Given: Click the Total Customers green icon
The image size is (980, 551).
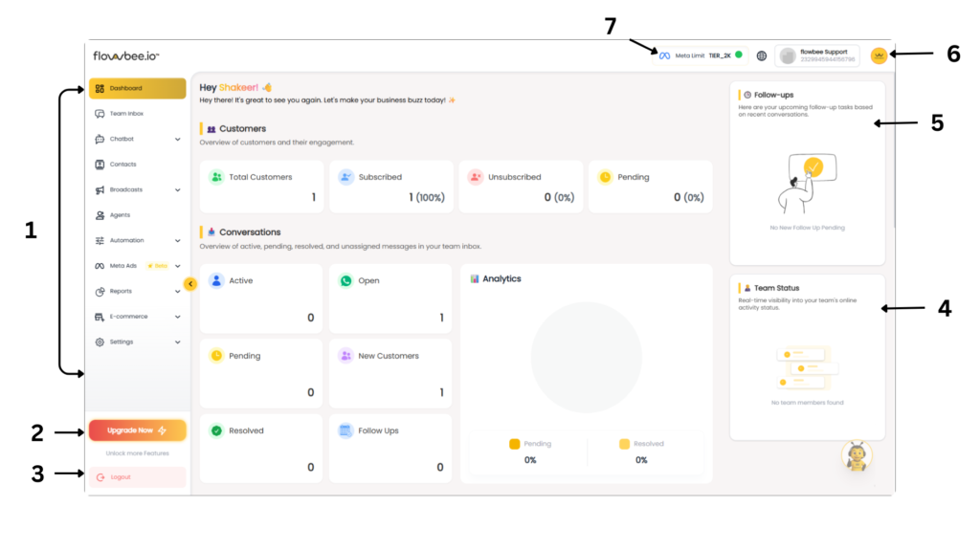Looking at the screenshot, I should (x=216, y=177).
